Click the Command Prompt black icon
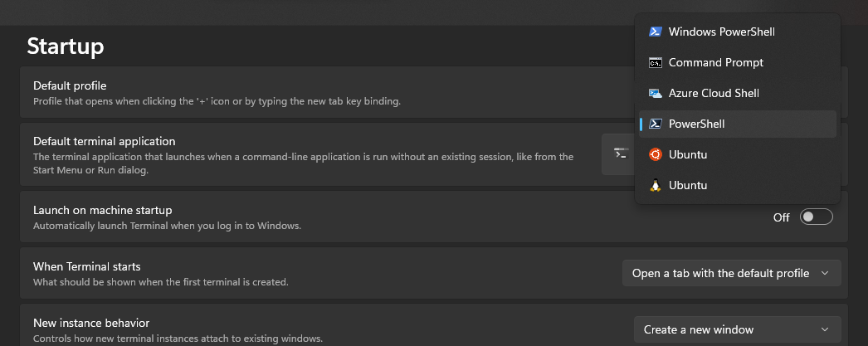 [x=656, y=62]
